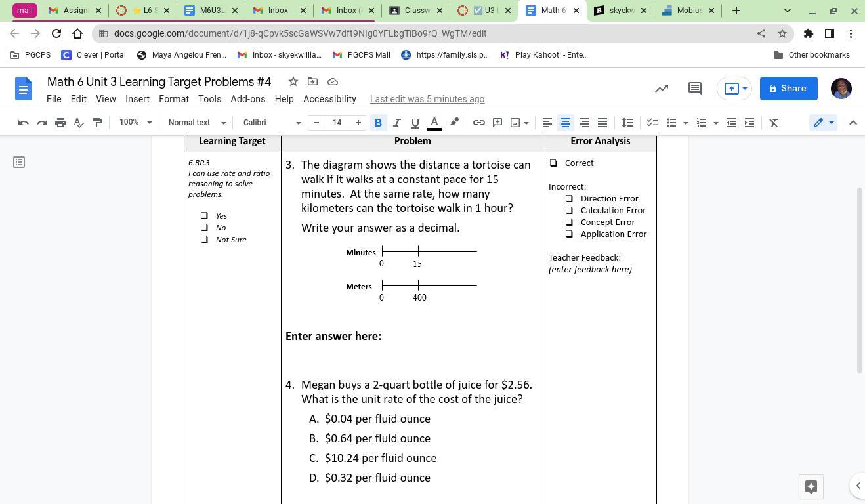Expand the Calibri font dropdown
The image size is (865, 504).
[x=271, y=123]
